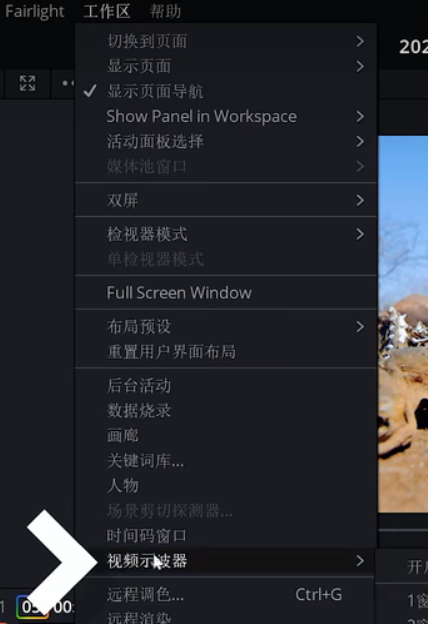Click the three-dots options icon
428x624 pixels.
(x=68, y=84)
